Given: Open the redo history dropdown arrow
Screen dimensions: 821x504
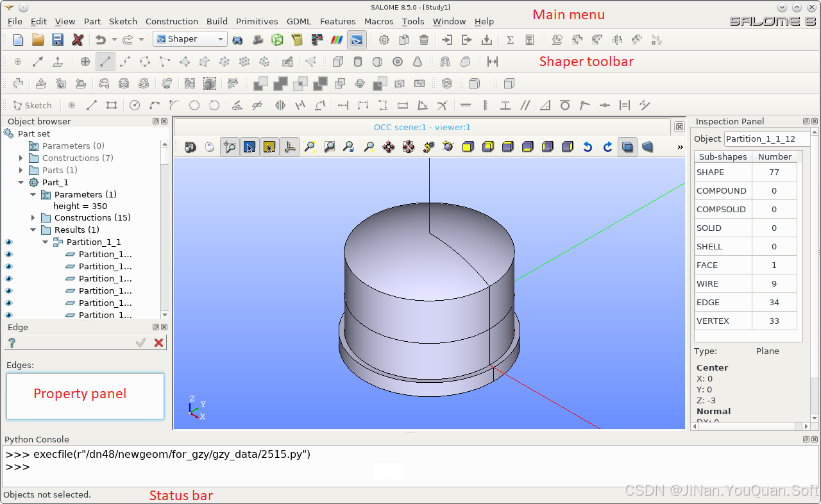Looking at the screenshot, I should click(141, 40).
